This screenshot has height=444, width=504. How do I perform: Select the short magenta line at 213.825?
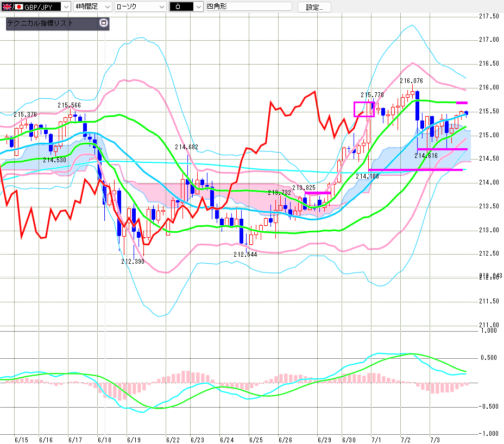point(318,193)
